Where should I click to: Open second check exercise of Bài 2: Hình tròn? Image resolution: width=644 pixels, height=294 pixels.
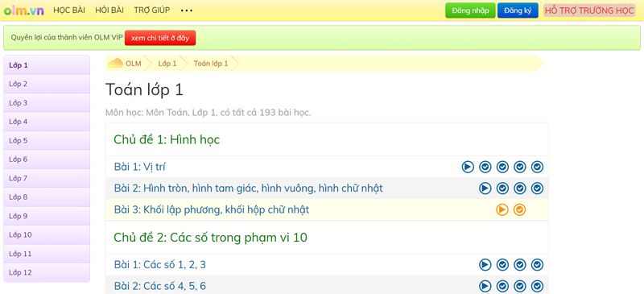[520, 188]
